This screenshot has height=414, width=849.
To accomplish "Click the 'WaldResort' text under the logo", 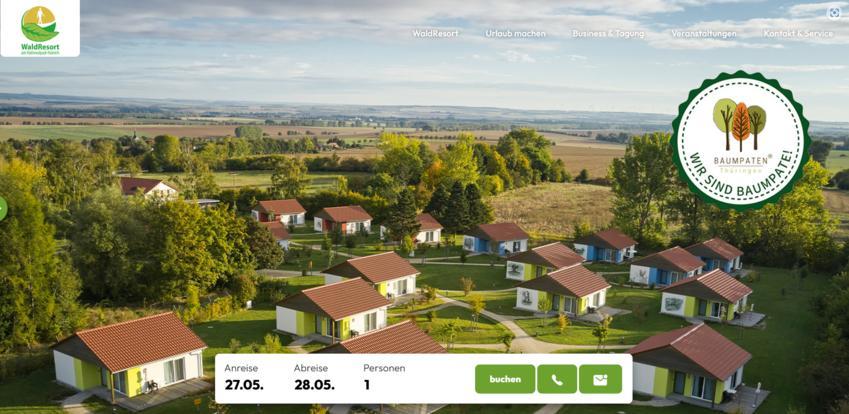I will click(x=40, y=47).
